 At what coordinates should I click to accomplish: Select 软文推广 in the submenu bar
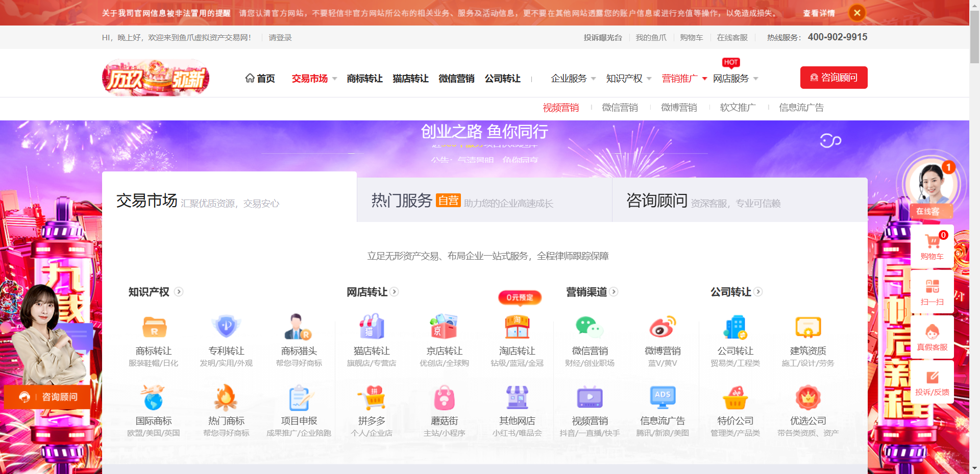point(738,108)
